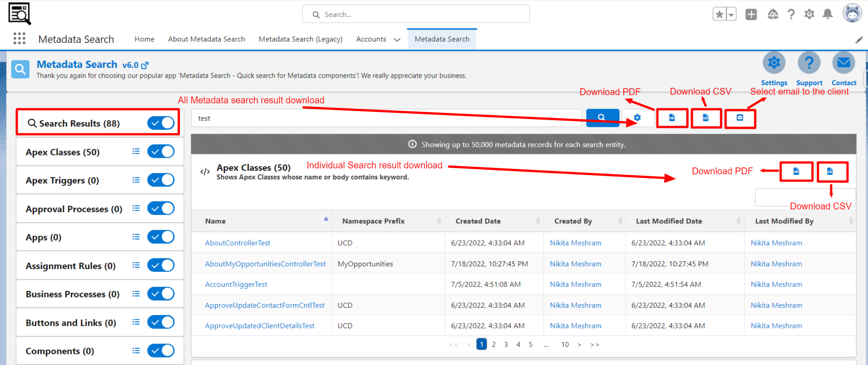Toggle the Search Results (88) switch
This screenshot has width=868, height=365.
(161, 123)
